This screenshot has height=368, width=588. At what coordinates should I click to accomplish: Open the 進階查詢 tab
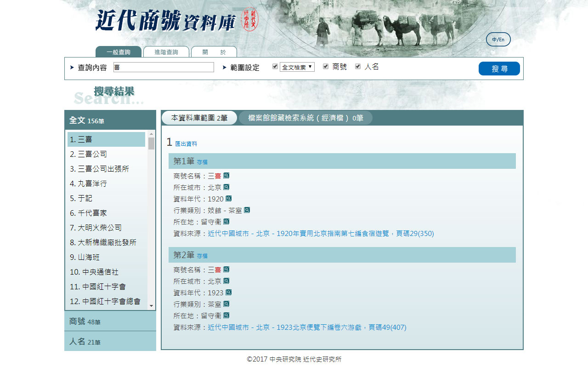(166, 52)
